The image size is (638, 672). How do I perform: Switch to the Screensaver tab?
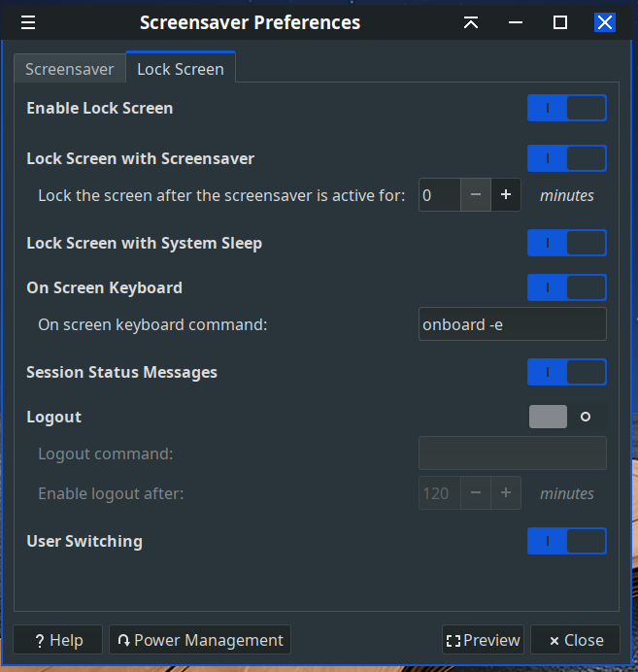[70, 69]
